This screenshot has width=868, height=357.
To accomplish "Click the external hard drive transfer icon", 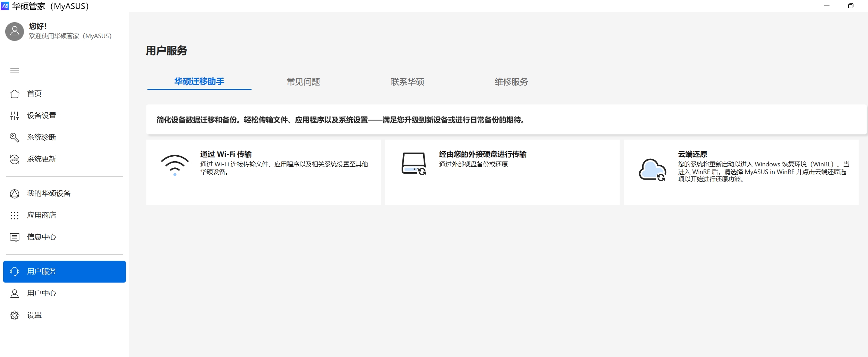I will coord(414,164).
